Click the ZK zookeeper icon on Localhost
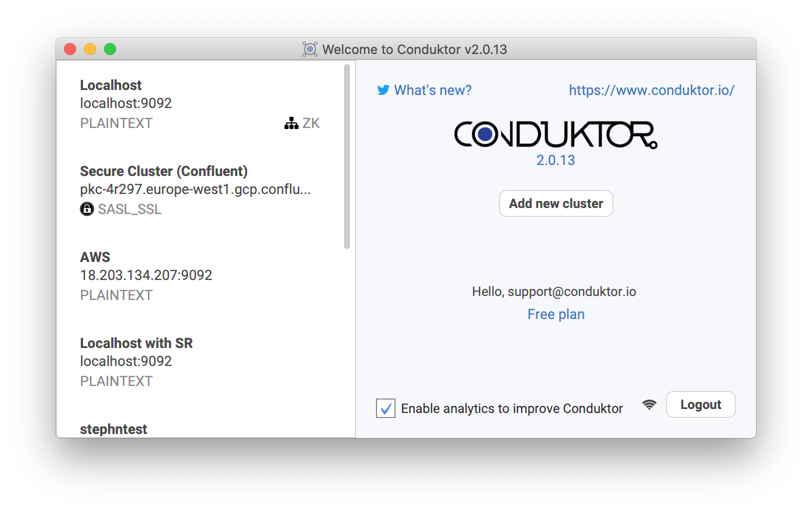812x512 pixels. coord(291,123)
